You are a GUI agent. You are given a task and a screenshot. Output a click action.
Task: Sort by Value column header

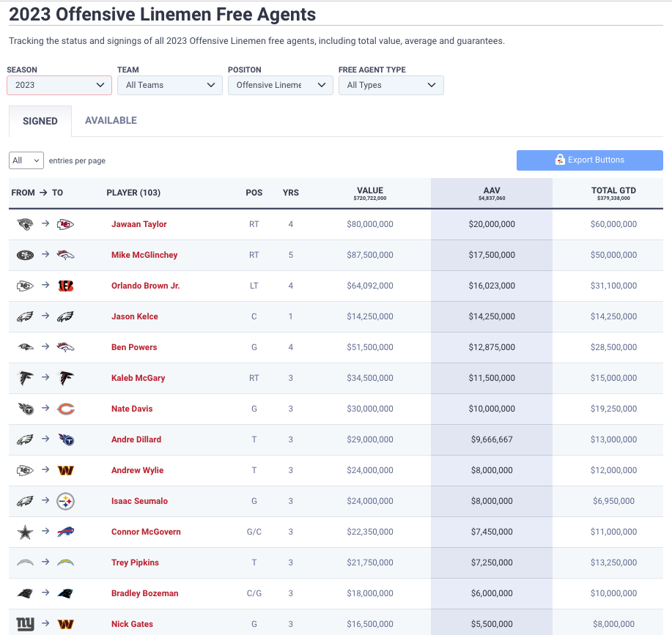pyautogui.click(x=370, y=193)
